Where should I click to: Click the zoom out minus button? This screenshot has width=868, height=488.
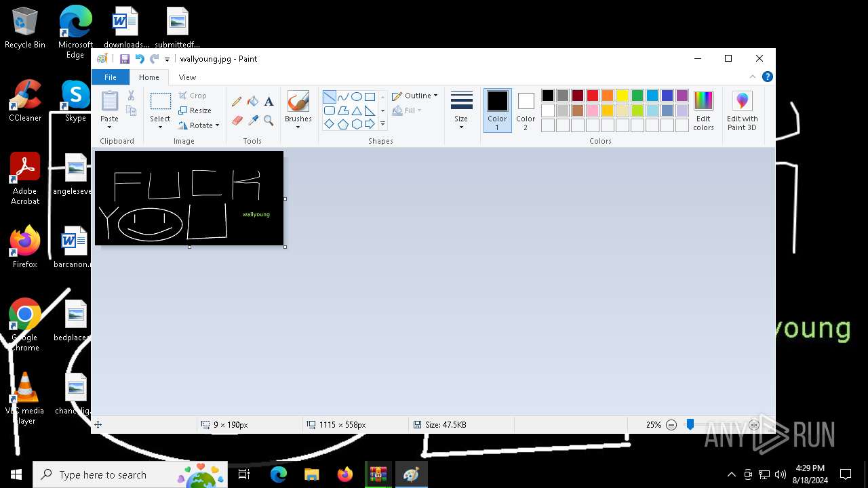(x=671, y=425)
